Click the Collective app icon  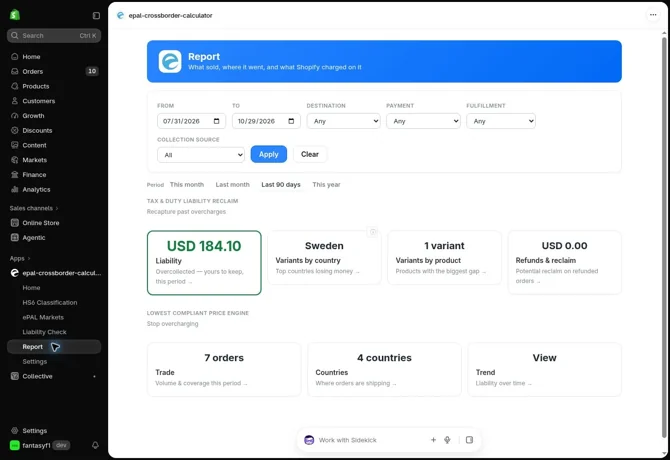tap(15, 376)
